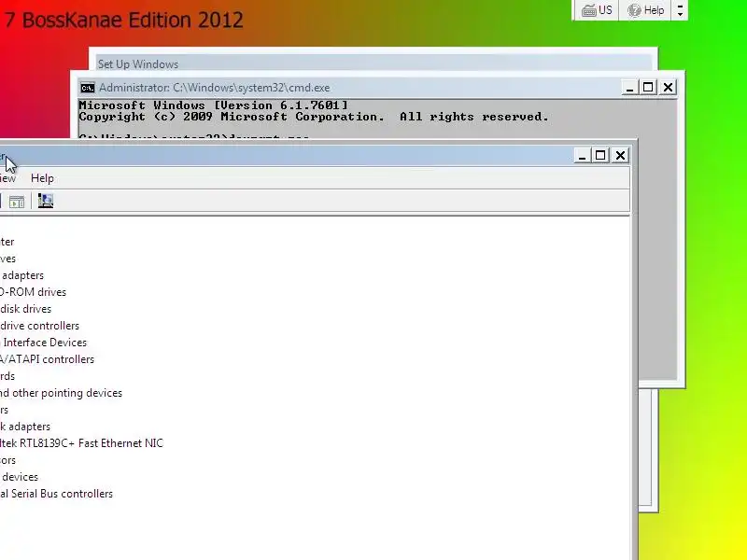Image resolution: width=747 pixels, height=560 pixels.
Task: Select the IDE ATA/ATAPI controllers node
Action: (48, 359)
